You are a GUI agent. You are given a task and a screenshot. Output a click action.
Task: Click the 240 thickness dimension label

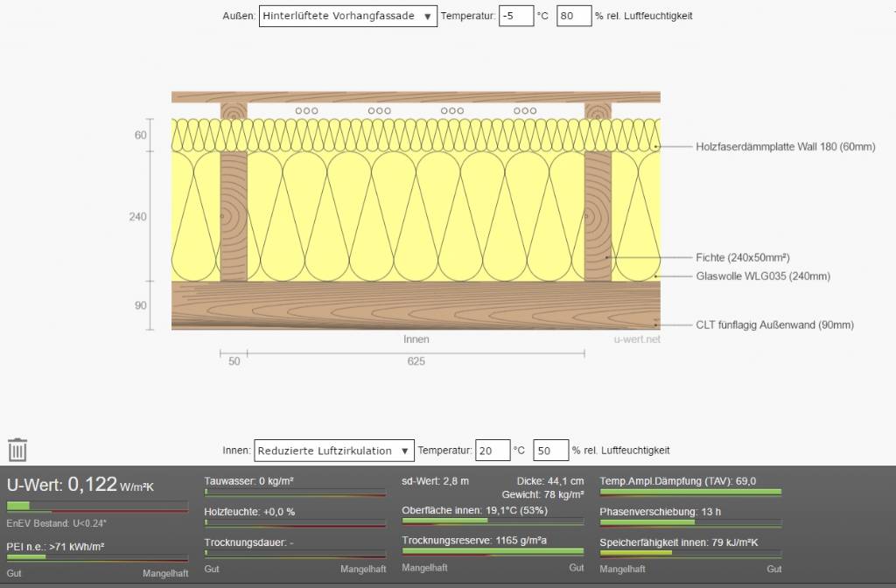coord(138,217)
